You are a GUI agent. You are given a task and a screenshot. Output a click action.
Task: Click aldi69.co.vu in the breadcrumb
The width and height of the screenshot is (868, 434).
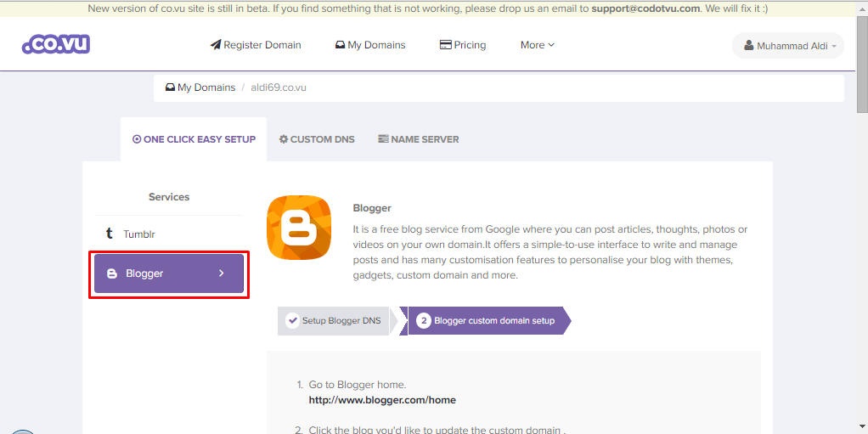279,87
